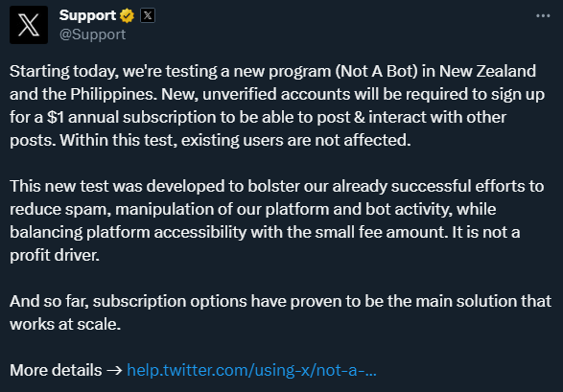The height and width of the screenshot is (392, 563).
Task: Click the line about balancing platform accessibility
Action: tap(265, 232)
